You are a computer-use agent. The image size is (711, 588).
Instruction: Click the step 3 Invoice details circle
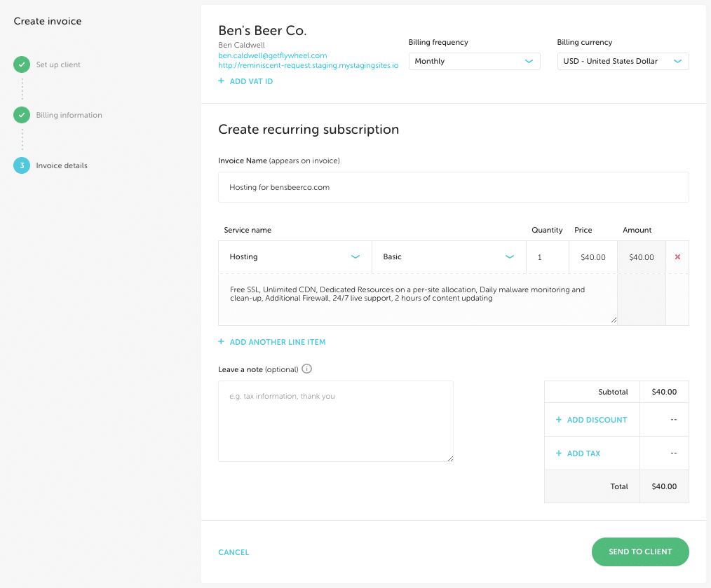pos(22,165)
